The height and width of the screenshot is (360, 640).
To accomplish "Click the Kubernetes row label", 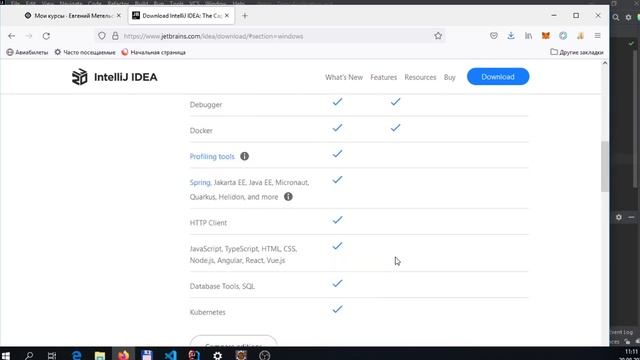I will [207, 312].
